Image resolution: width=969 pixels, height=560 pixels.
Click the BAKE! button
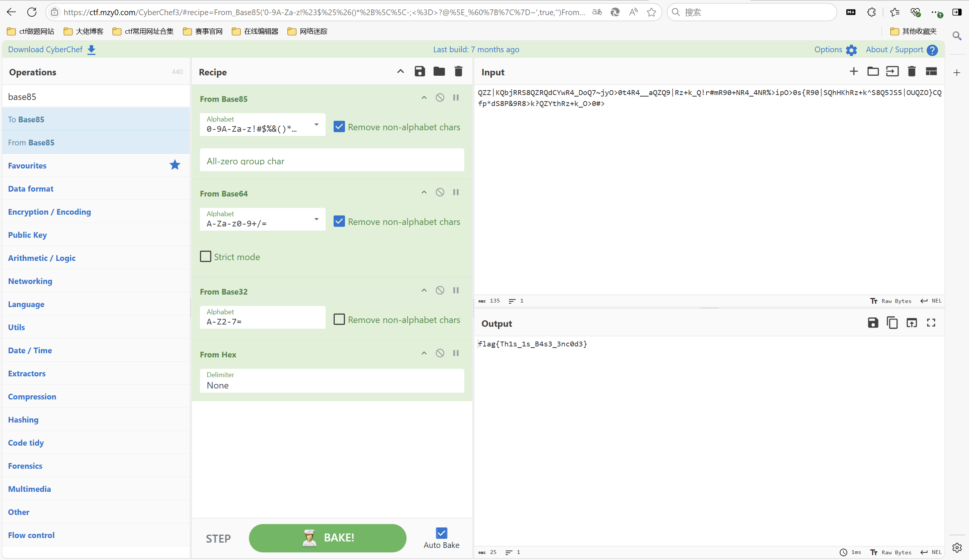pyautogui.click(x=327, y=538)
